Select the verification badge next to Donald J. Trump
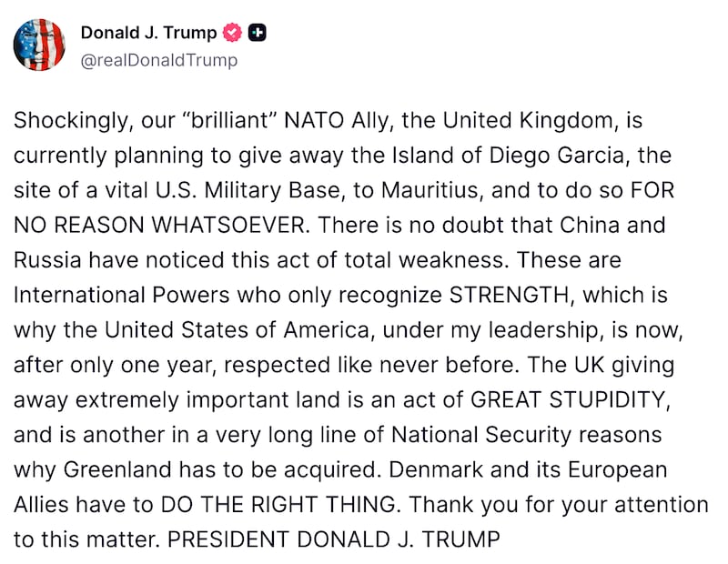The height and width of the screenshot is (564, 728). point(232,32)
